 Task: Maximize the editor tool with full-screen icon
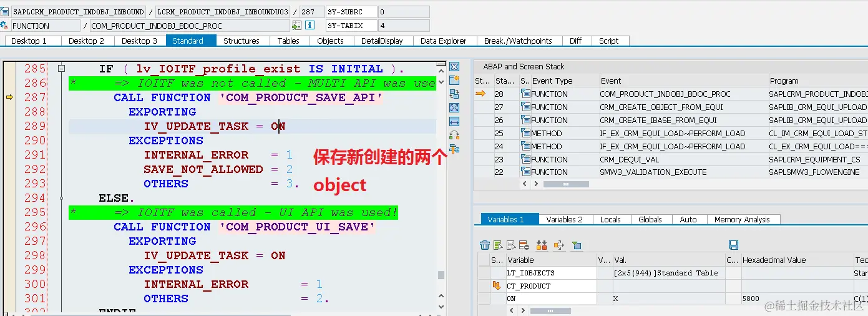point(454,108)
